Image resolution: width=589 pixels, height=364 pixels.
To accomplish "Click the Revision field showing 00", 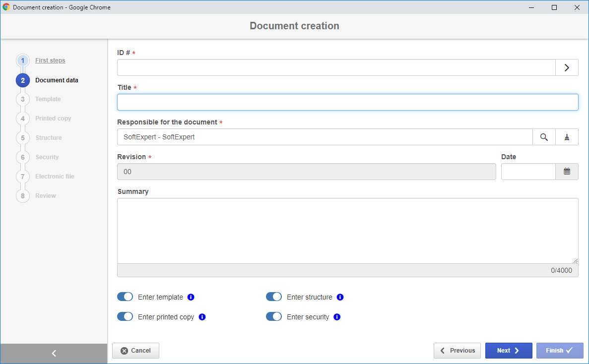I will [x=307, y=172].
